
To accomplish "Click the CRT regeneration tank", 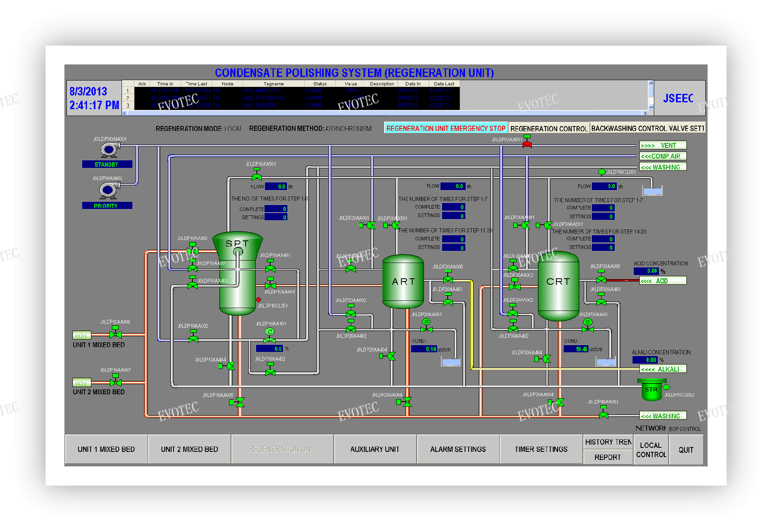I will tap(558, 286).
